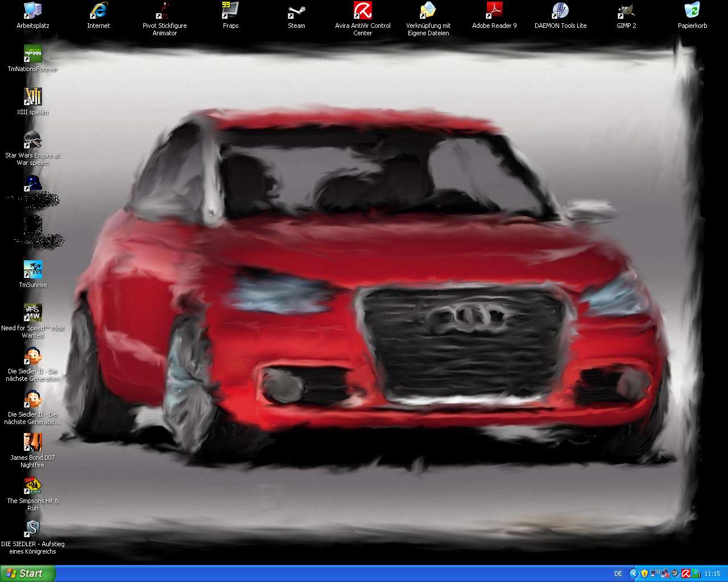
Task: Select the Adobe Reader 9 icon
Action: coord(494,11)
